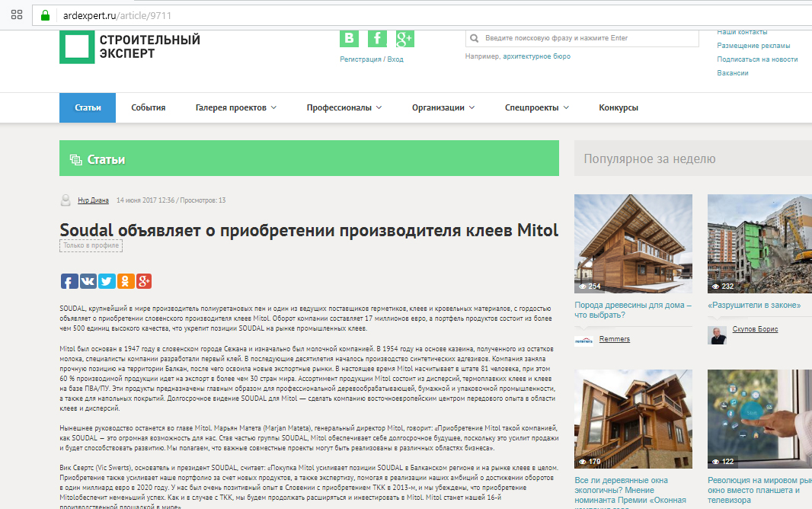Open the События tab
The width and height of the screenshot is (812, 509).
click(148, 107)
